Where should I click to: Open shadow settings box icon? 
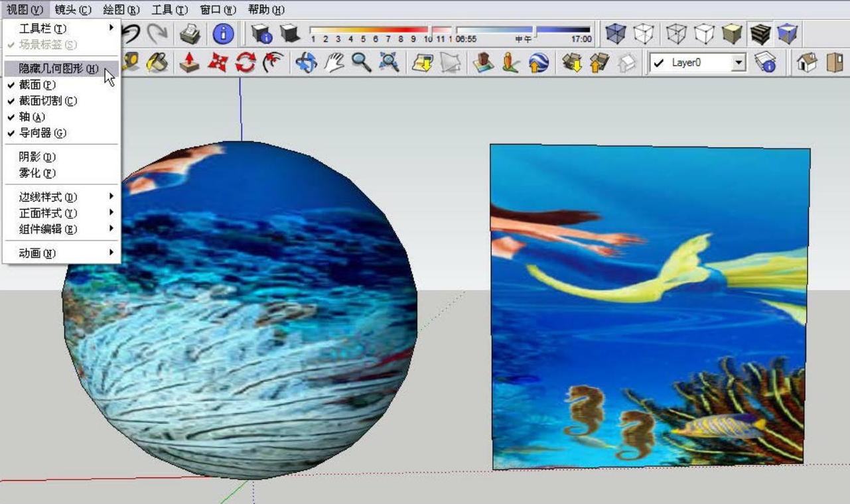(x=261, y=33)
